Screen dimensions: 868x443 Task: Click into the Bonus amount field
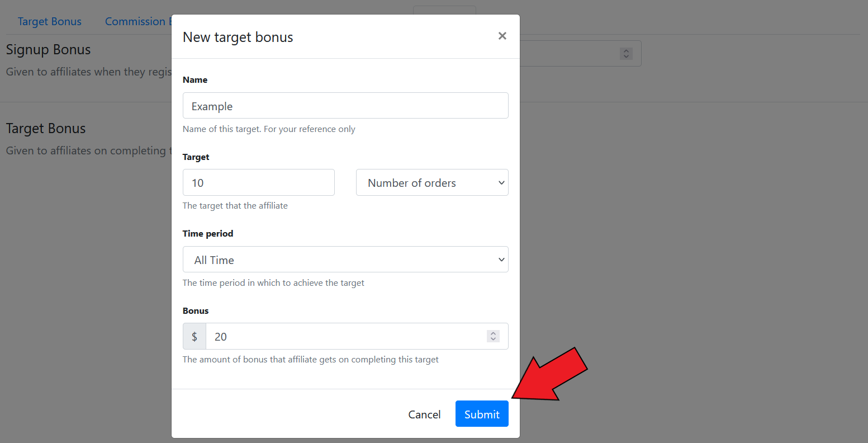345,336
